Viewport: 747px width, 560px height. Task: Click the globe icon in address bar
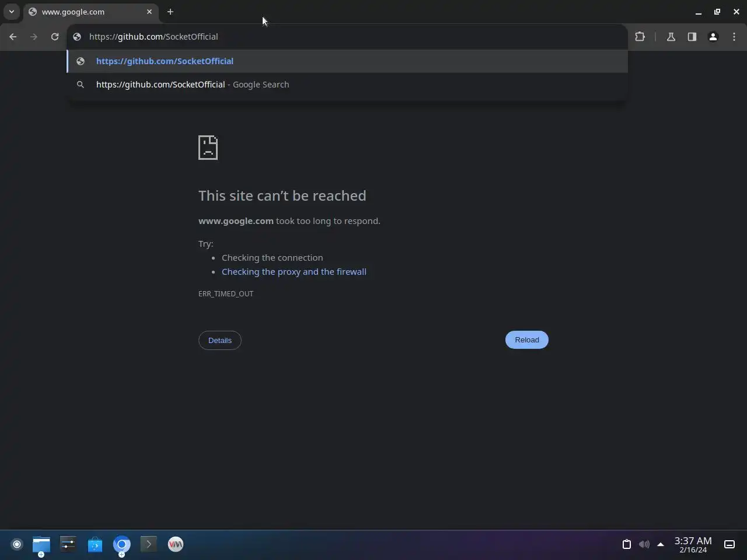77,37
